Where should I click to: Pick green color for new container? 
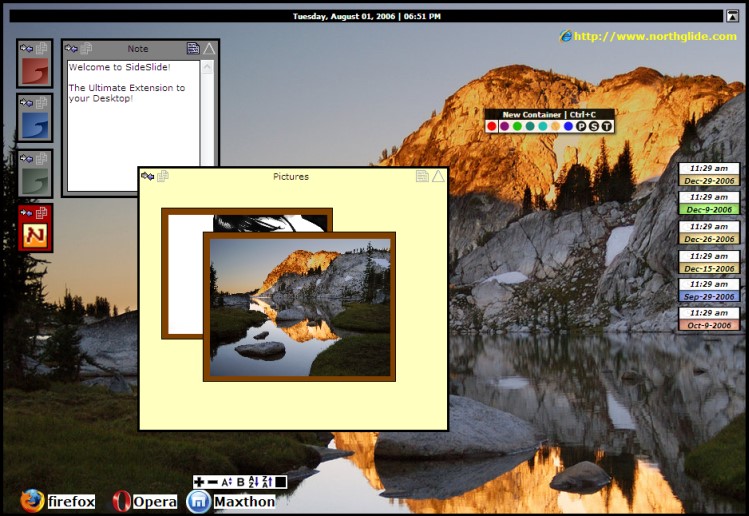click(517, 126)
